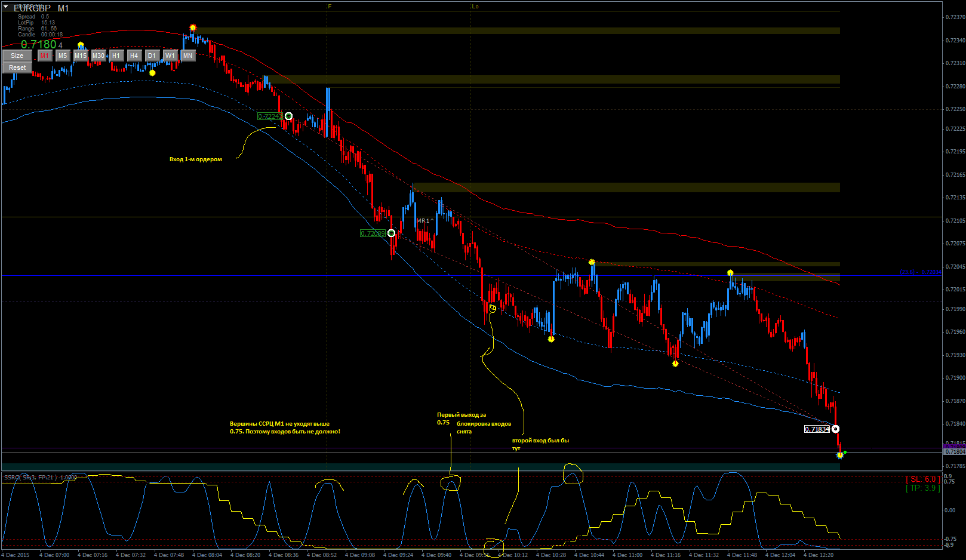The height and width of the screenshot is (560, 966).
Task: Select the star marker beside the 0.71804 price tag
Action: (840, 455)
